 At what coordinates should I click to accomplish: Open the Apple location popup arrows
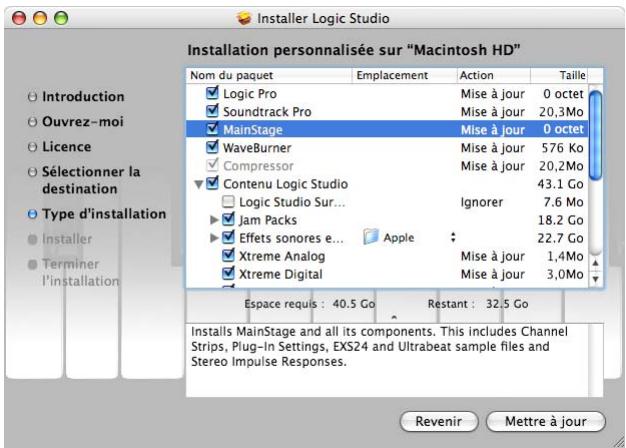[x=453, y=237]
